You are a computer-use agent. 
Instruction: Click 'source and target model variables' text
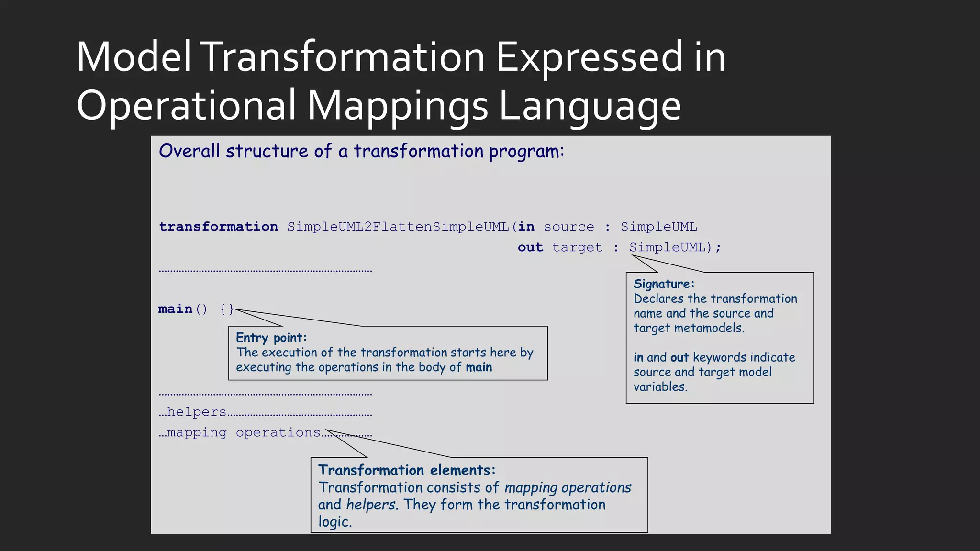[x=702, y=372]
